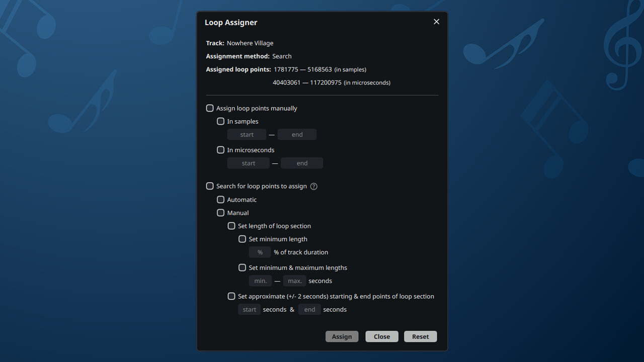Image resolution: width=644 pixels, height=362 pixels.
Task: Click the percentage of track duration field
Action: tap(260, 252)
